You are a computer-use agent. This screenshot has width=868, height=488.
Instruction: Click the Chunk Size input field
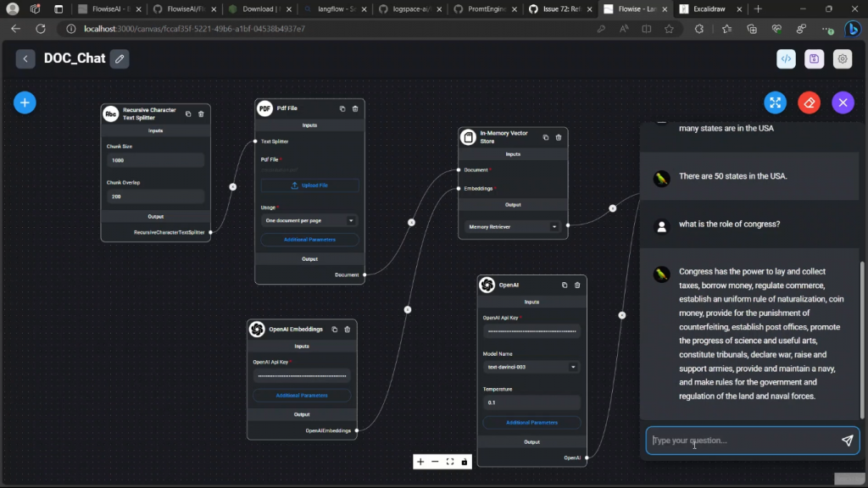pos(154,160)
